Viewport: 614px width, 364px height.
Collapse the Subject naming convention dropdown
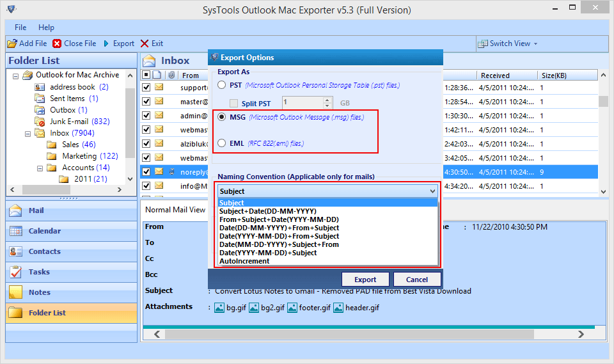432,191
